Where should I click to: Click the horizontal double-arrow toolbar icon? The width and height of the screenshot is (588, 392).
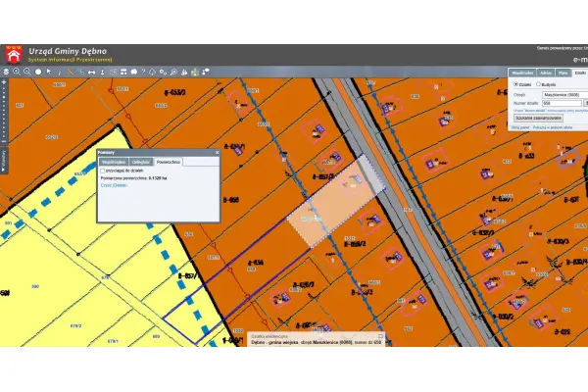pos(91,72)
